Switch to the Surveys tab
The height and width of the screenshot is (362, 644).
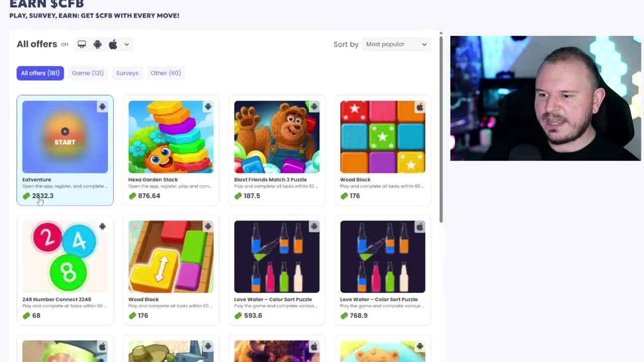(x=127, y=73)
